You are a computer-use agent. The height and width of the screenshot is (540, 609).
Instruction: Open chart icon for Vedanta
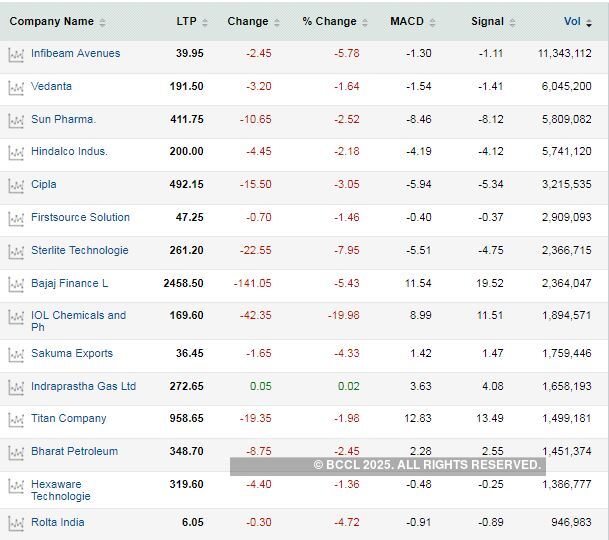pos(16,88)
